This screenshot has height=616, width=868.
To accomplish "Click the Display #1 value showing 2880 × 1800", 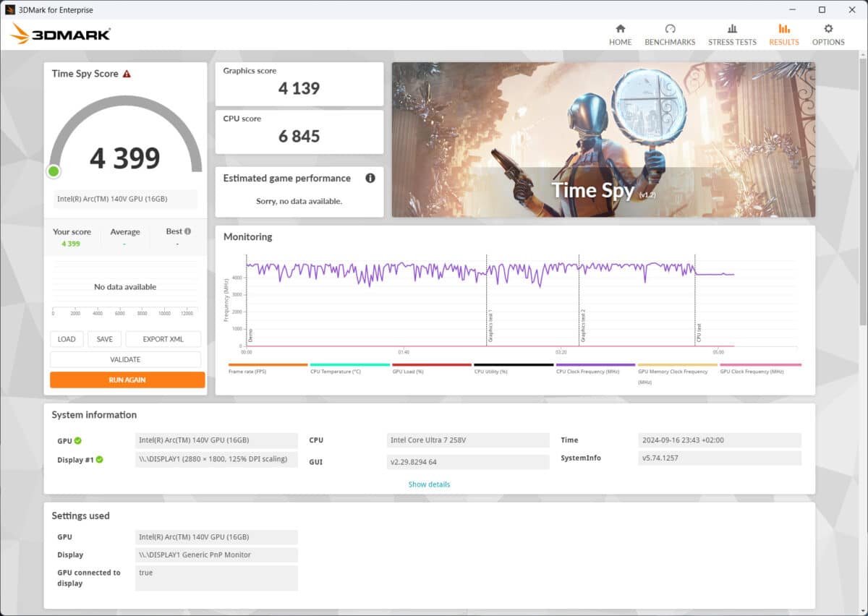I will [216, 459].
